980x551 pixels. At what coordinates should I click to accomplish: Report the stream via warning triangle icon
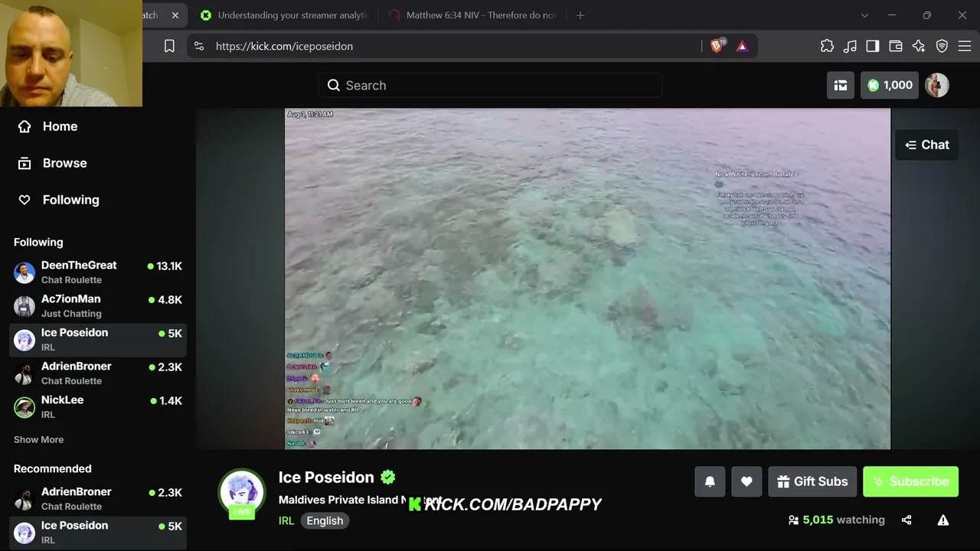click(943, 520)
